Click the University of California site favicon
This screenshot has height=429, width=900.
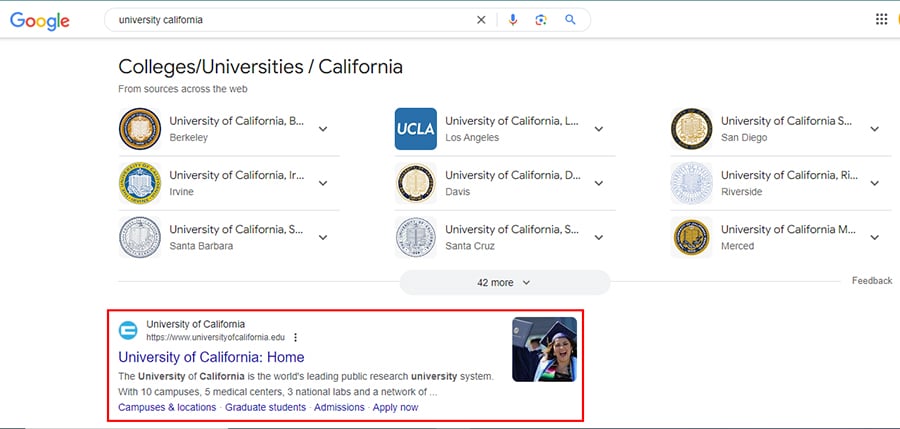pyautogui.click(x=128, y=331)
